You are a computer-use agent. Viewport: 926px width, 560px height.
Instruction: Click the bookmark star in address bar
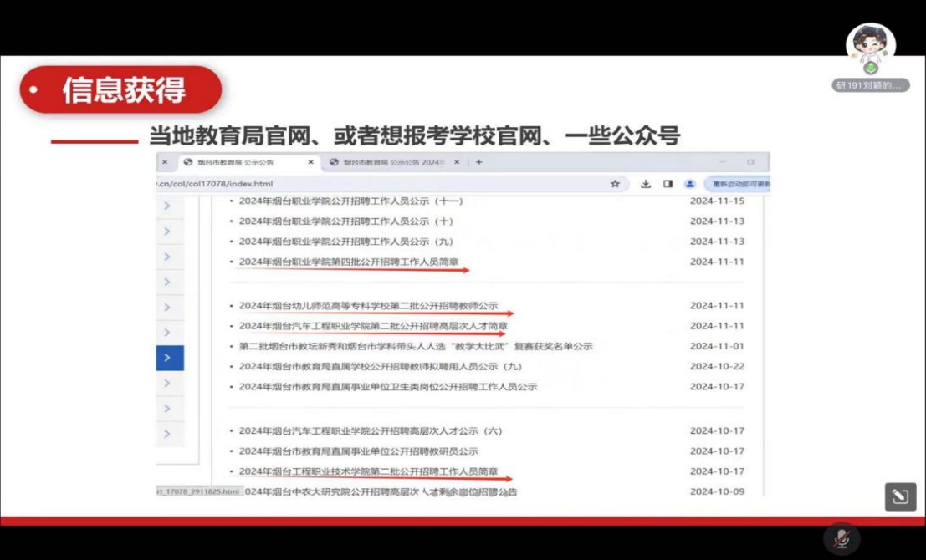pos(615,184)
